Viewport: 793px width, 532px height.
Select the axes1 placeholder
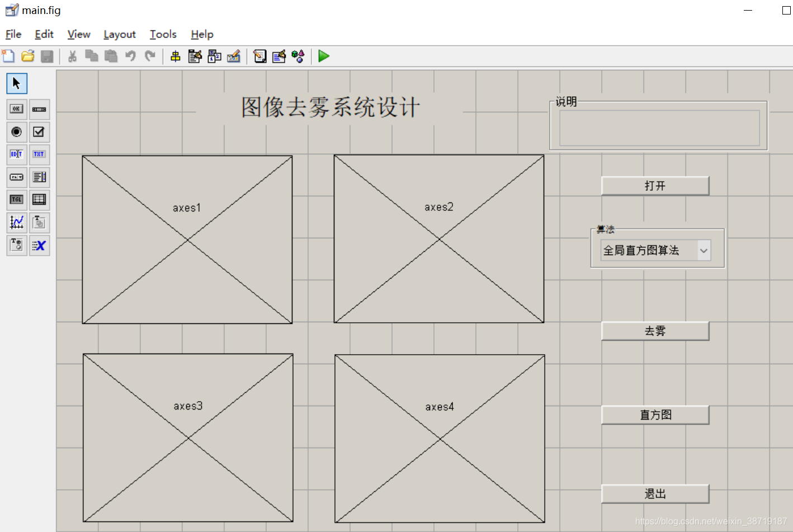pos(187,239)
